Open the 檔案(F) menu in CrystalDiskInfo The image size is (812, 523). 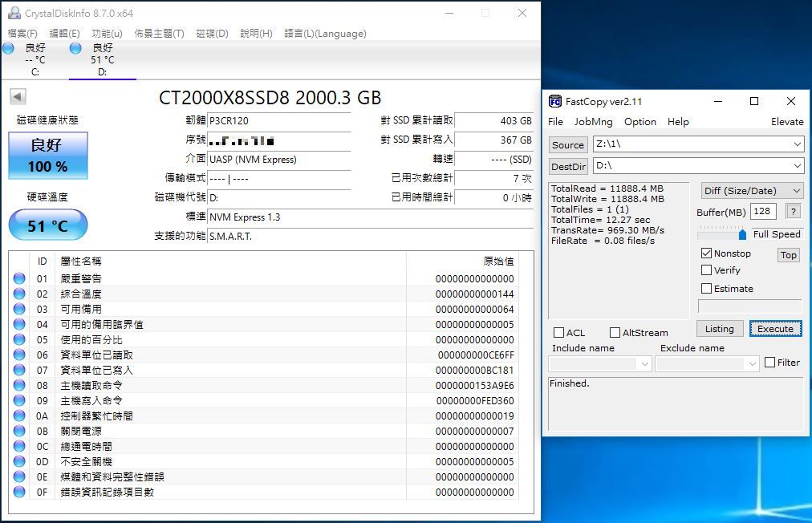[x=22, y=34]
